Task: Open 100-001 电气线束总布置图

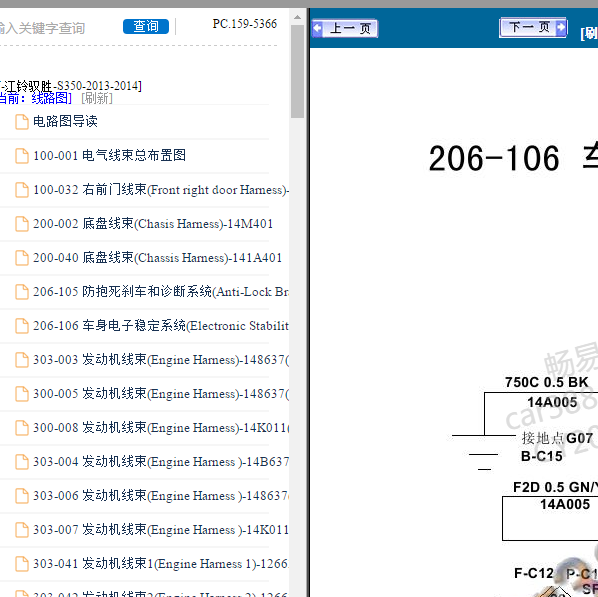Action: click(x=109, y=155)
